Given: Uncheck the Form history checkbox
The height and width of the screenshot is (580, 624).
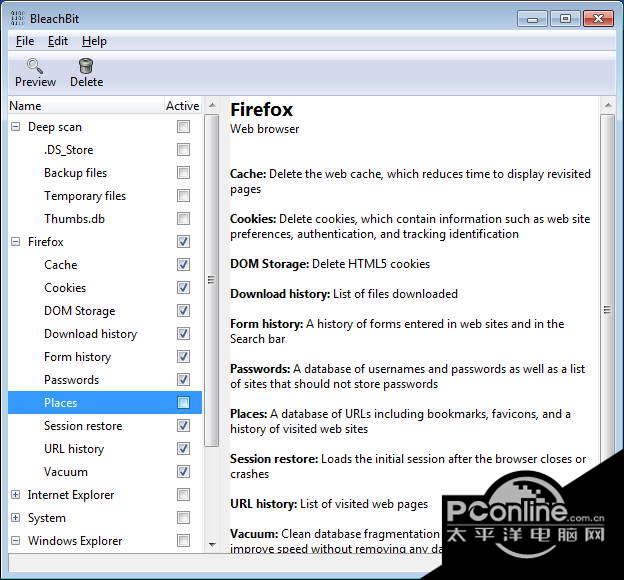Looking at the screenshot, I should (183, 357).
